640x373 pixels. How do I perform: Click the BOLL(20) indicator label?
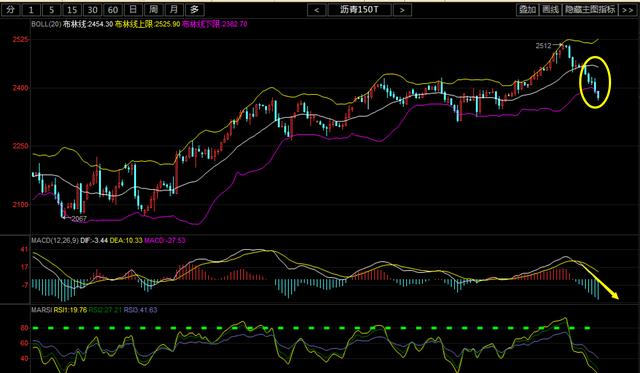pos(46,24)
